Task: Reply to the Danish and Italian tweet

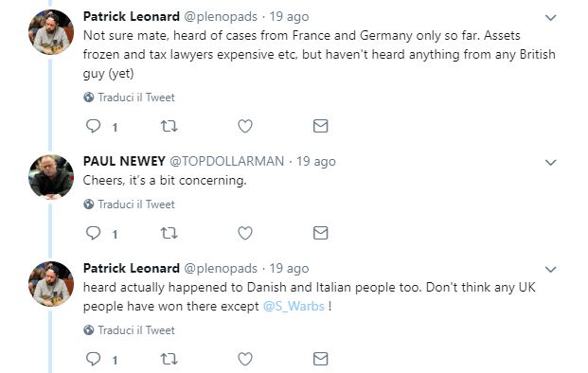Action: coord(93,359)
